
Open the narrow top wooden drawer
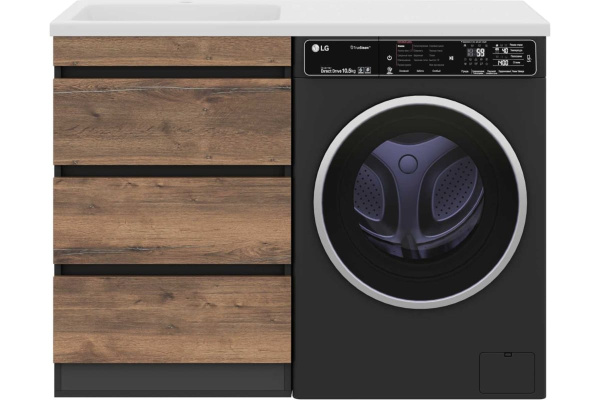coord(172,51)
